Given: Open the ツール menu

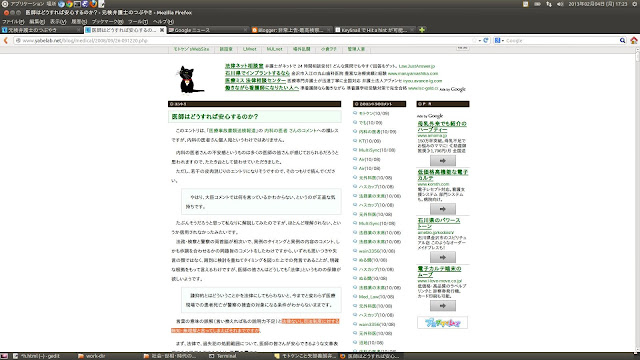Looking at the screenshot, I should coord(138,21).
